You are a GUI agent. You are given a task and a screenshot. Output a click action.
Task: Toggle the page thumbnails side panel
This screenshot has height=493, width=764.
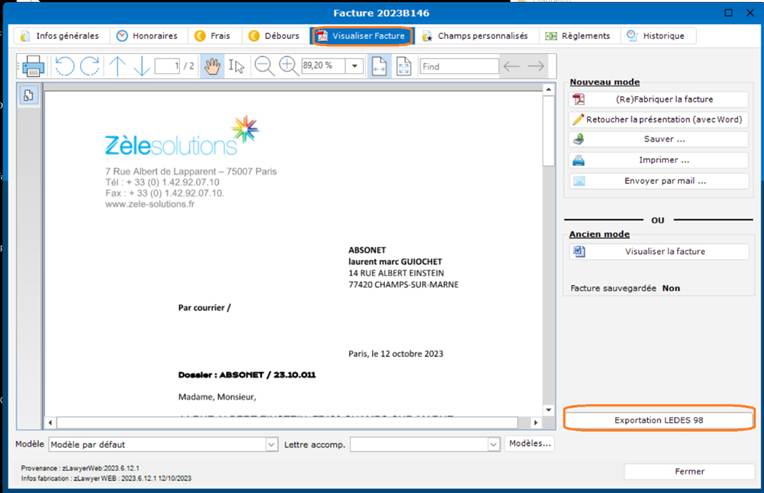[29, 95]
